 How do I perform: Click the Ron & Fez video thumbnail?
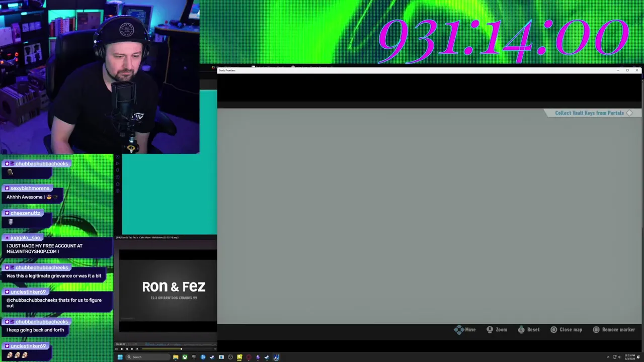pyautogui.click(x=168, y=291)
